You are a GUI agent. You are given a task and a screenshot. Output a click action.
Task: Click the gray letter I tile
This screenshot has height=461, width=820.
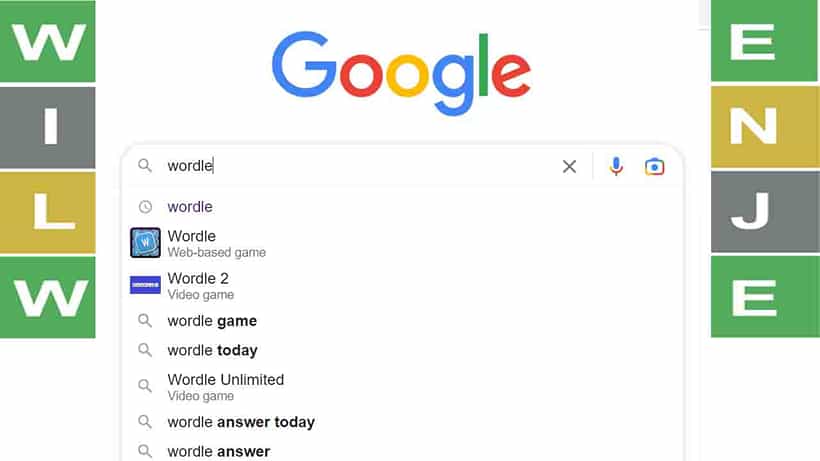click(48, 128)
